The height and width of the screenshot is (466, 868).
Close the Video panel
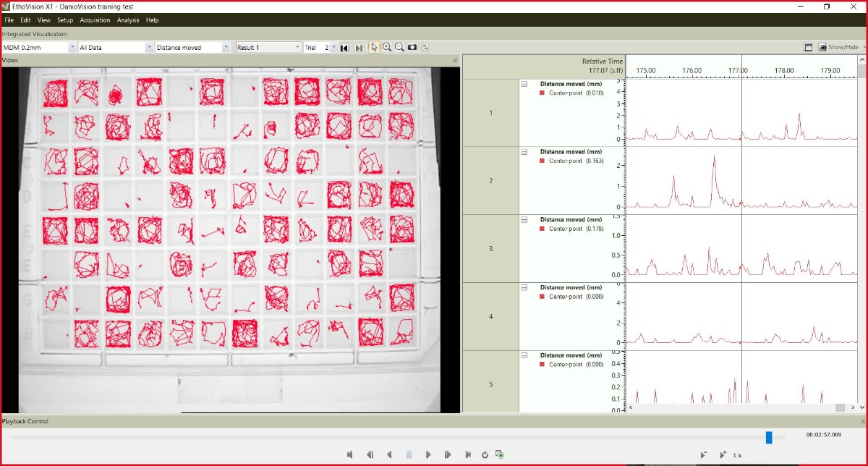pyautogui.click(x=455, y=60)
